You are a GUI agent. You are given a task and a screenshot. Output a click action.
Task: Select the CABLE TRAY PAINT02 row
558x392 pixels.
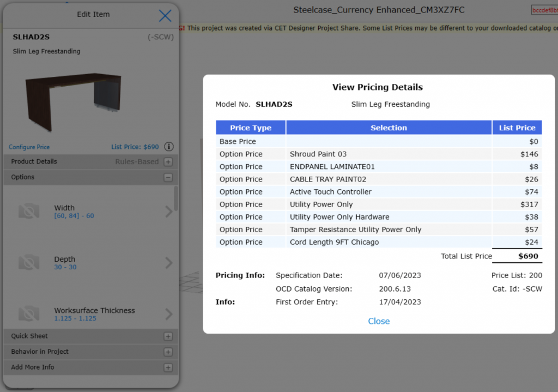click(379, 179)
